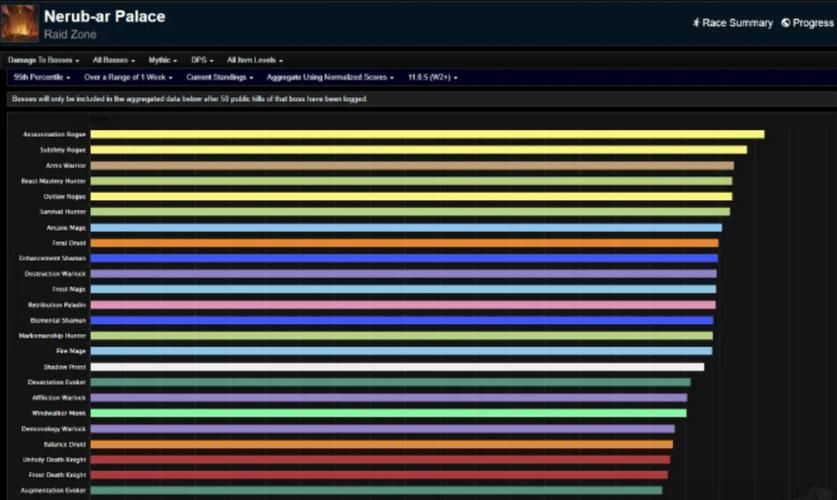Select the Outlaw Rogue label

pyautogui.click(x=64, y=196)
